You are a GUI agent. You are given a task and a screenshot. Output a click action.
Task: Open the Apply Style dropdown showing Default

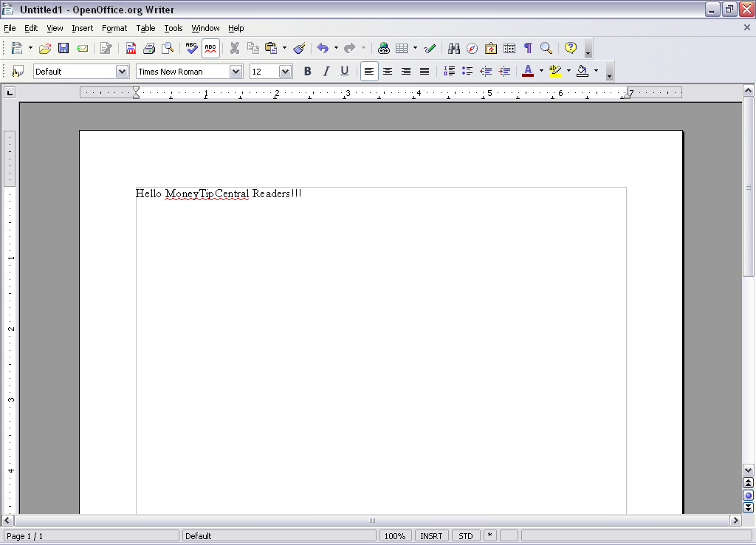122,72
